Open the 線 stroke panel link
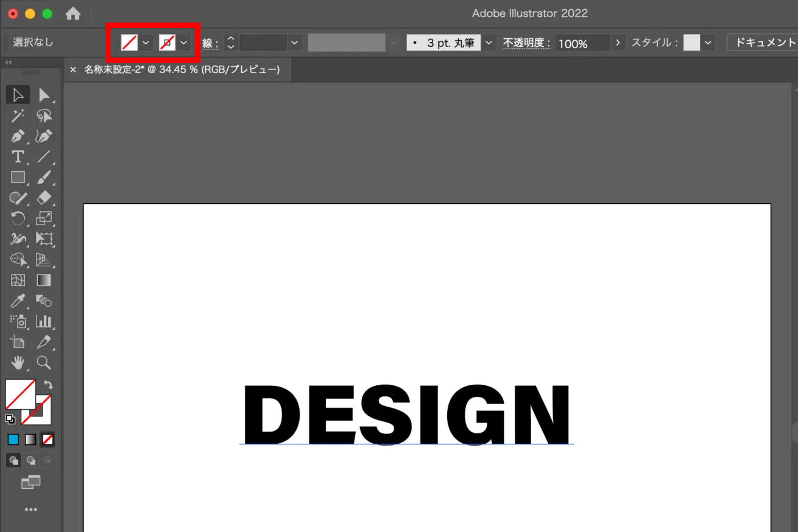Image resolution: width=798 pixels, height=532 pixels. click(210, 43)
